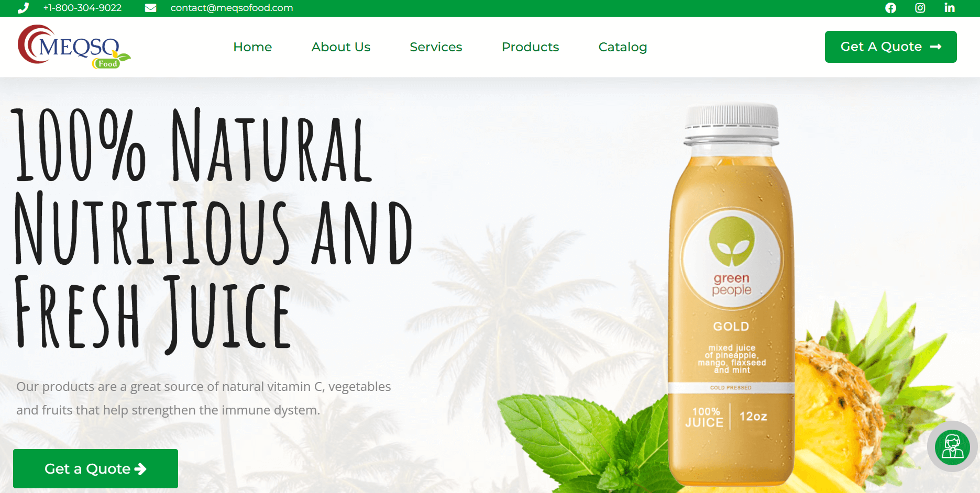The width and height of the screenshot is (980, 493).
Task: Open the Instagram social icon
Action: (920, 8)
